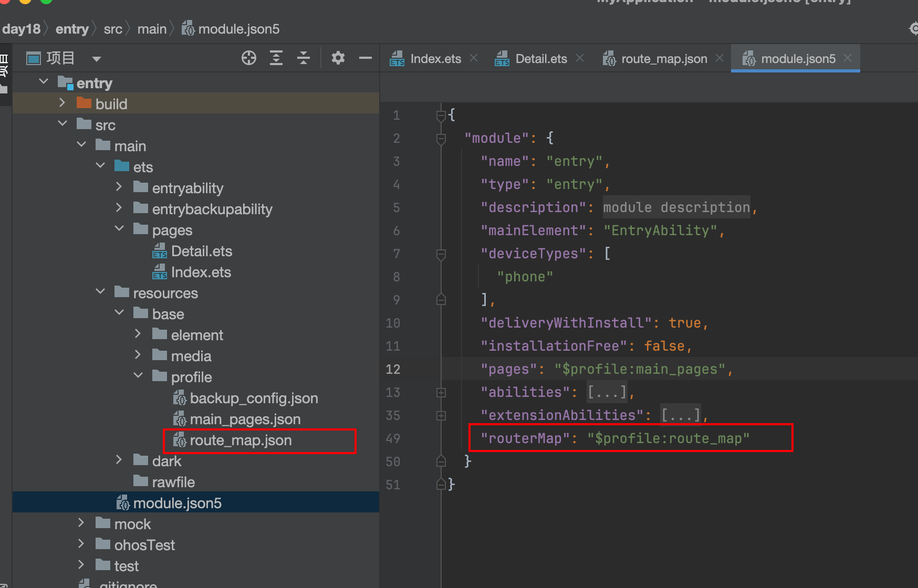Click the locate/select opened file target icon
The height and width of the screenshot is (588, 918).
point(249,58)
